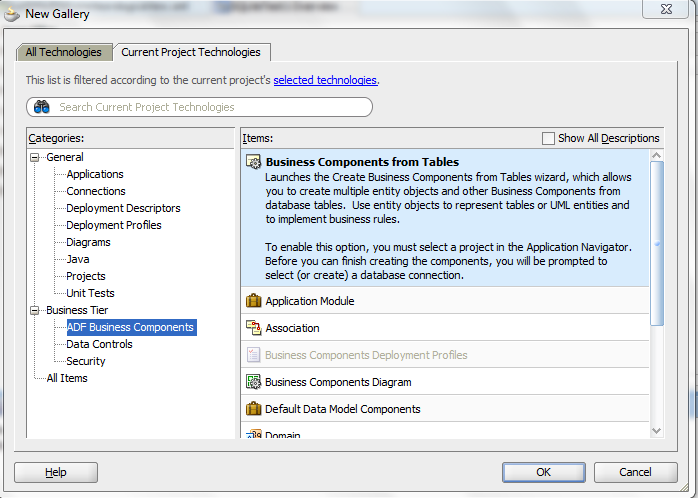This screenshot has height=498, width=698.
Task: Collapse the Business Tier category node
Action: (x=35, y=311)
